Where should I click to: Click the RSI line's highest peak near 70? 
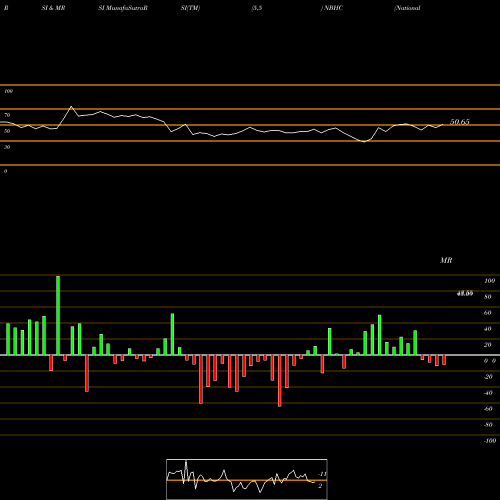[71, 107]
